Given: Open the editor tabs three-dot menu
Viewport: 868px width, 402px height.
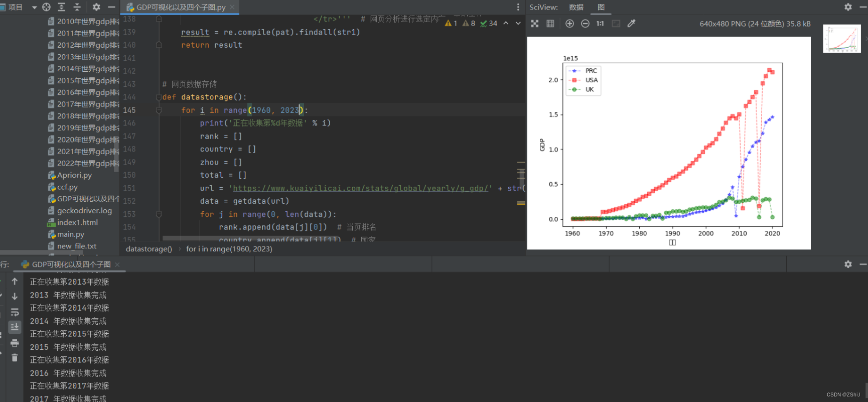Looking at the screenshot, I should tap(518, 7).
